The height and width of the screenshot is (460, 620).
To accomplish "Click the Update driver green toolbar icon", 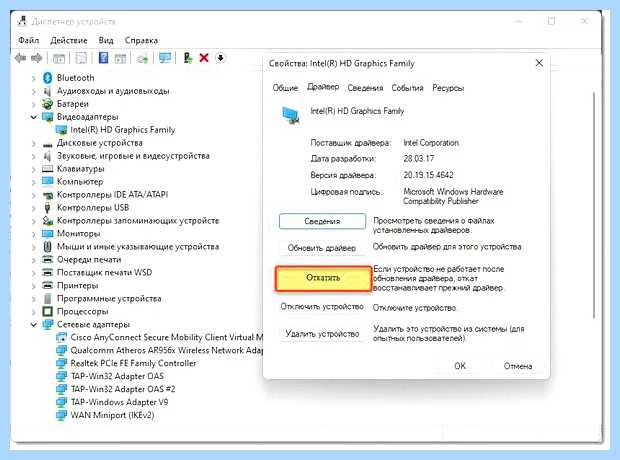I will tap(188, 58).
